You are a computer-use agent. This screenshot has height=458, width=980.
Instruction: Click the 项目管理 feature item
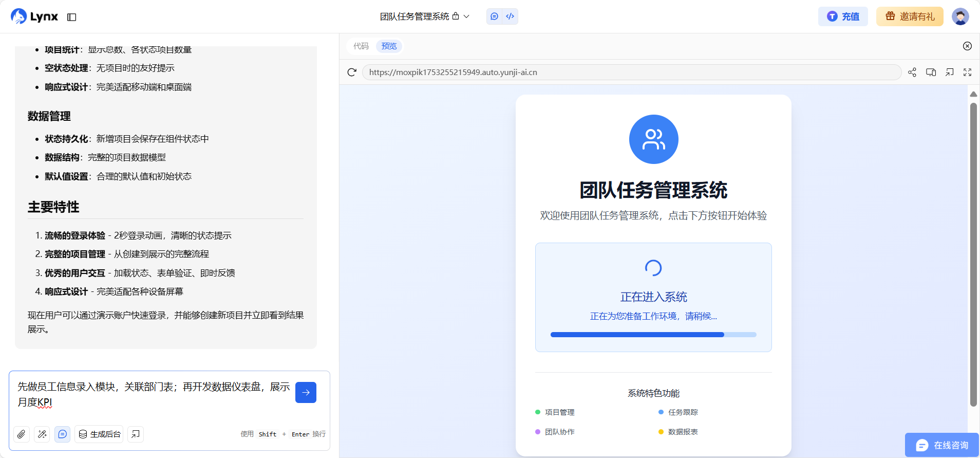click(x=555, y=412)
